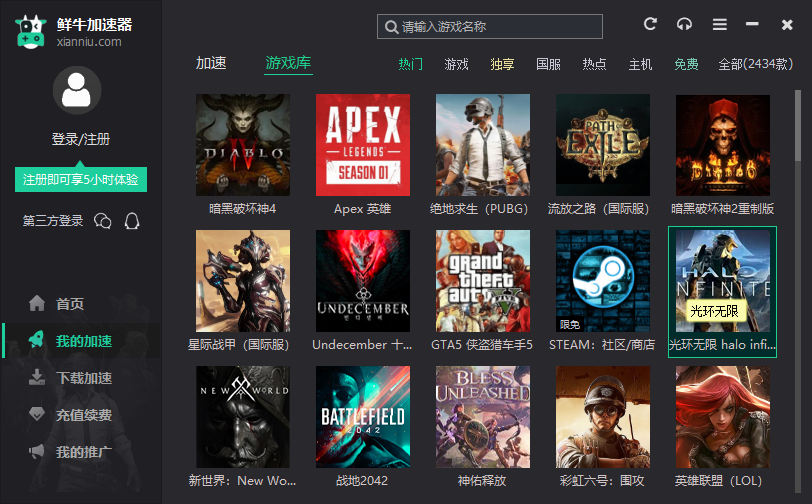This screenshot has height=504, width=812.
Task: Click the 神佑释放 title text
Action: pyautogui.click(x=482, y=481)
